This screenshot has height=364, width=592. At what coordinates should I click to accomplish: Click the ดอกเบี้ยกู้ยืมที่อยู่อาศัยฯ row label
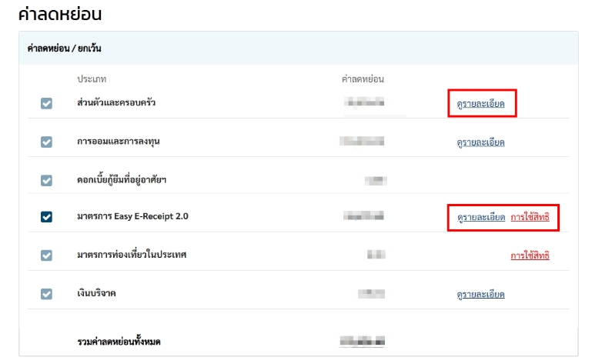[x=122, y=179]
